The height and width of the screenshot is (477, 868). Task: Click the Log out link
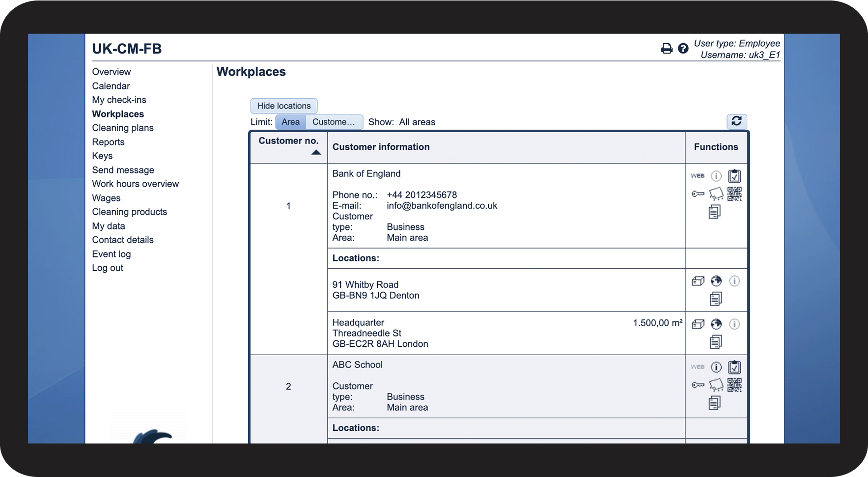pyautogui.click(x=108, y=268)
